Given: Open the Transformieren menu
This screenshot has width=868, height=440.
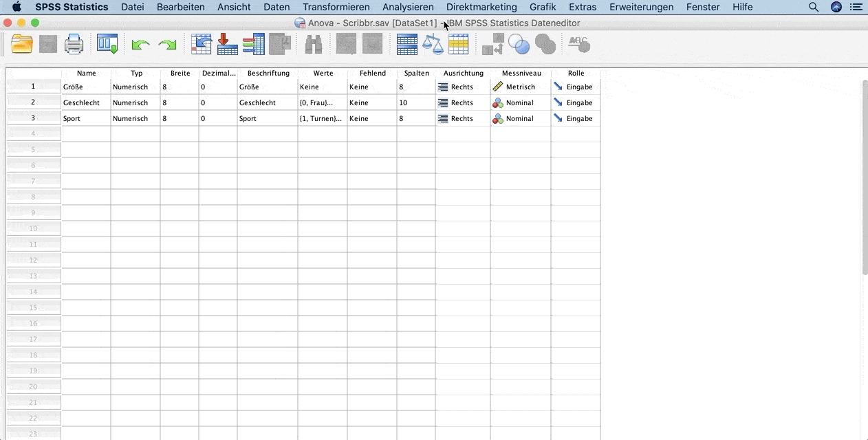Looking at the screenshot, I should [x=336, y=7].
